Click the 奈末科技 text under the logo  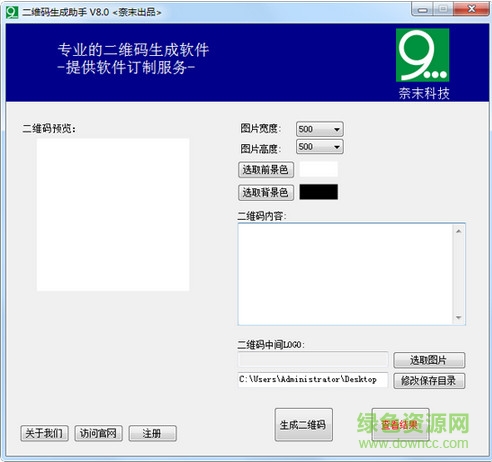(x=424, y=93)
